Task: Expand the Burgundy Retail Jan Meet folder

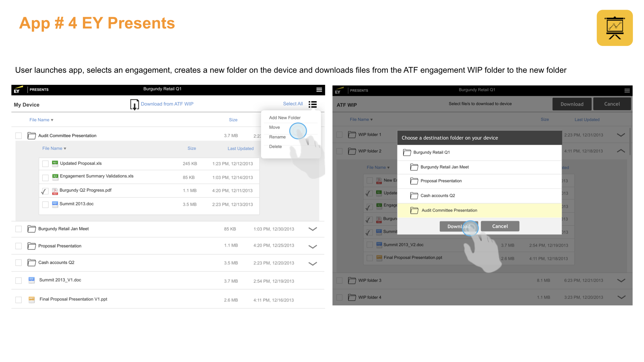Action: (312, 229)
